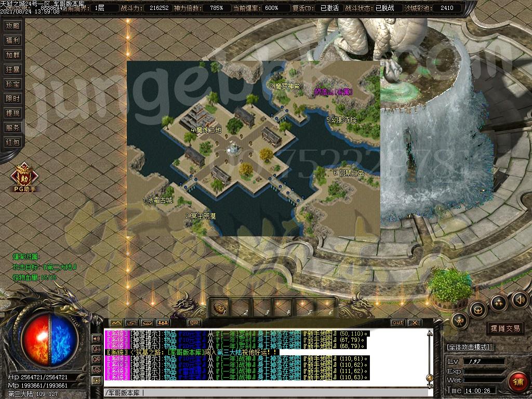Open the inventory bag chest icon
Screen dimensions: 532x399
(478, 310)
